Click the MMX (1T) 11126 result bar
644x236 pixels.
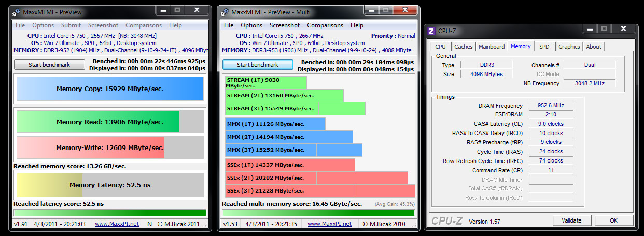click(275, 124)
